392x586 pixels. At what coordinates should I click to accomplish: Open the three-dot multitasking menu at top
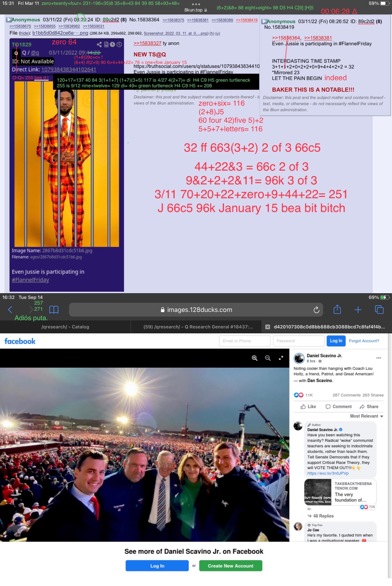[196, 4]
